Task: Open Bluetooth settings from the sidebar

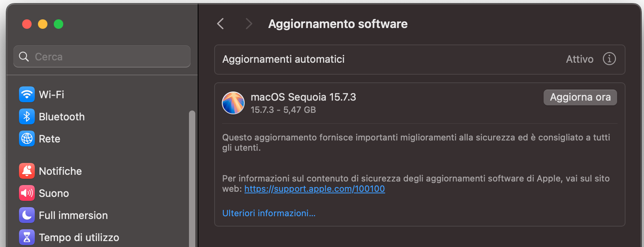Action: [26, 116]
